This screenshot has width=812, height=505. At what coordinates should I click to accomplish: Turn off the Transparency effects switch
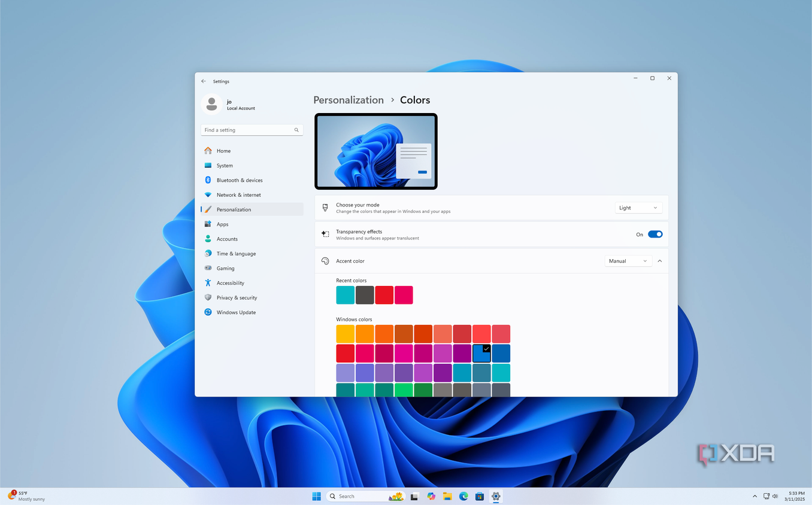(655, 235)
